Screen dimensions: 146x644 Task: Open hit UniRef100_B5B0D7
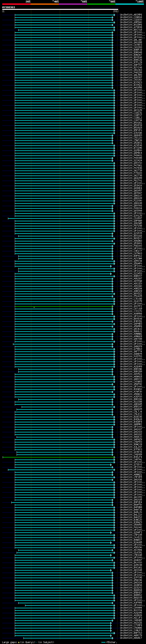click(x=131, y=593)
